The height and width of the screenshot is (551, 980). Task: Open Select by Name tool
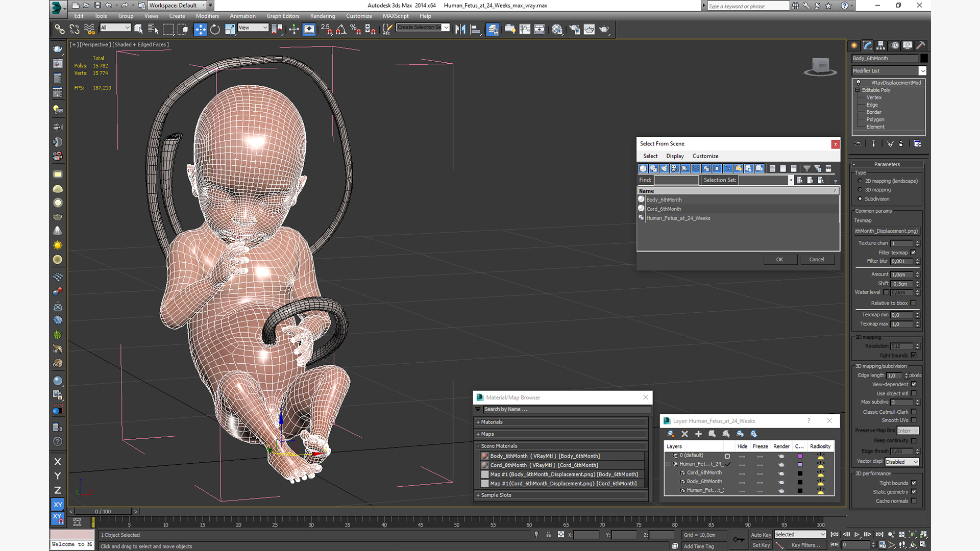(153, 30)
